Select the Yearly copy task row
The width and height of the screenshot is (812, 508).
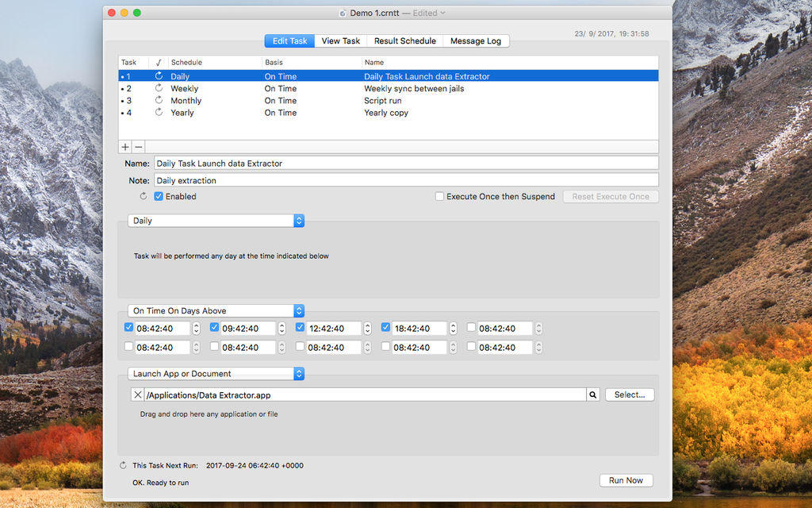pyautogui.click(x=389, y=112)
